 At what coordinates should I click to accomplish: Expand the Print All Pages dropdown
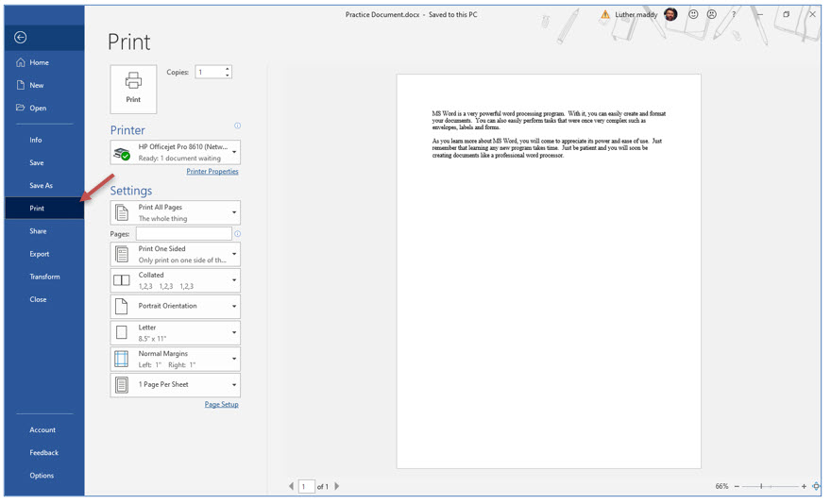(x=176, y=213)
